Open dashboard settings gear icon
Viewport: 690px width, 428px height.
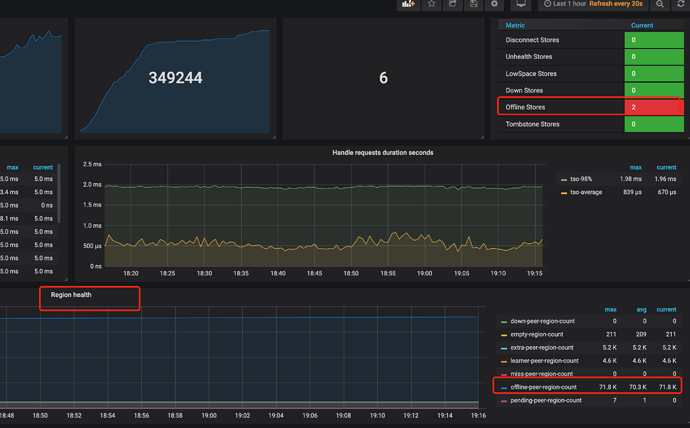point(494,5)
